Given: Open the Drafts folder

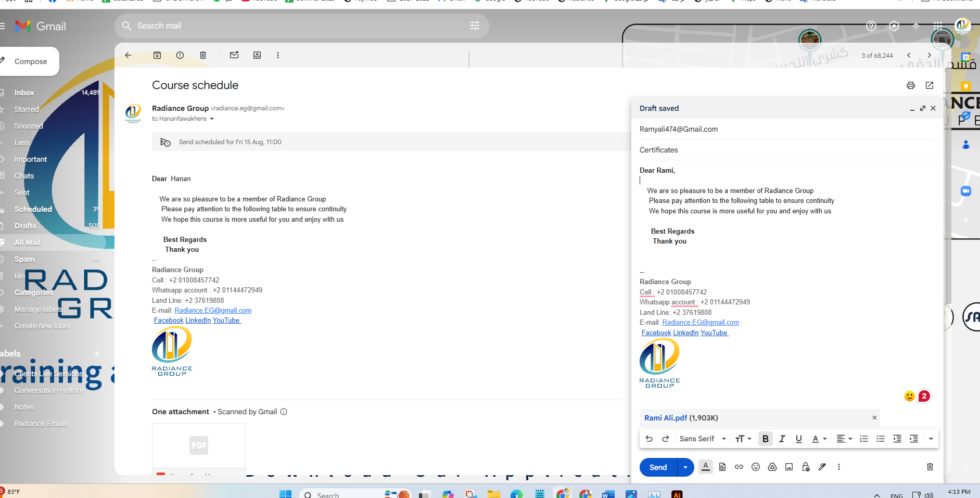Looking at the screenshot, I should 26,226.
